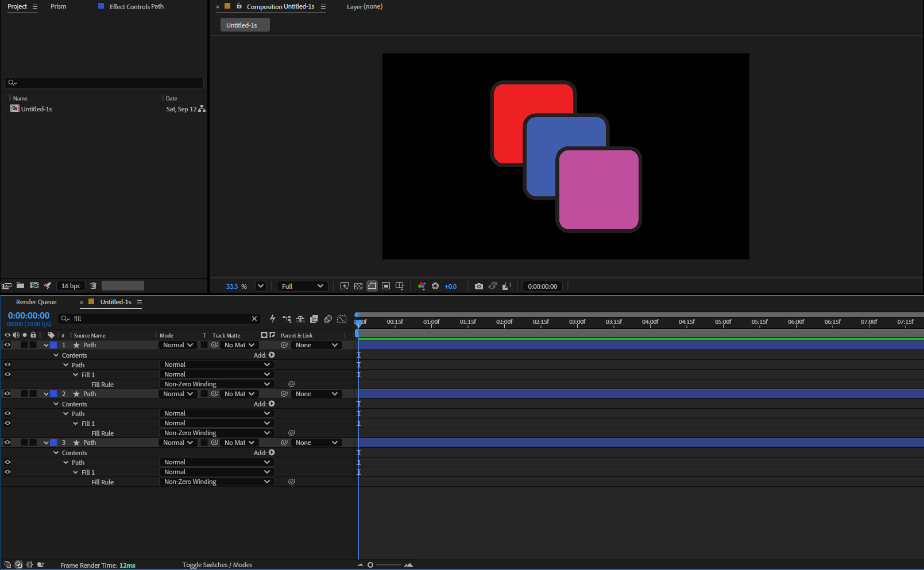The width and height of the screenshot is (924, 570).
Task: Click the timeline current time 0:00:00:00
Action: (x=29, y=316)
